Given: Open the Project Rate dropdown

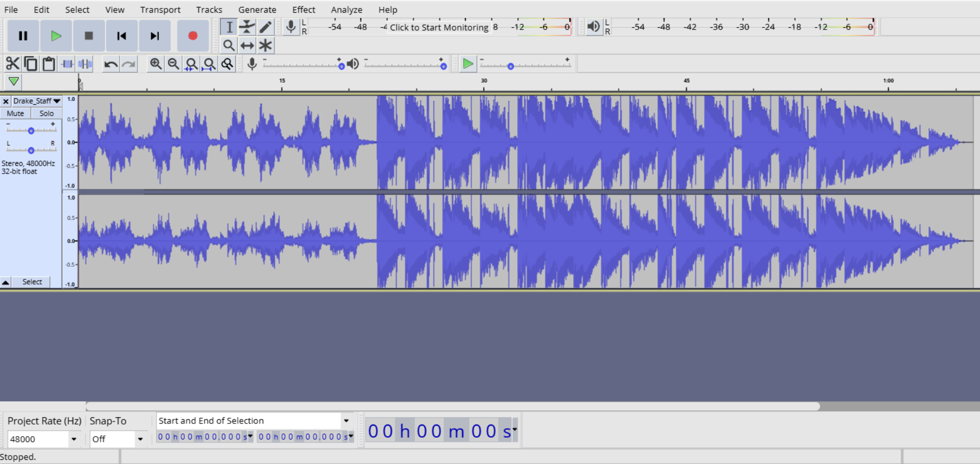Looking at the screenshot, I should pos(74,439).
